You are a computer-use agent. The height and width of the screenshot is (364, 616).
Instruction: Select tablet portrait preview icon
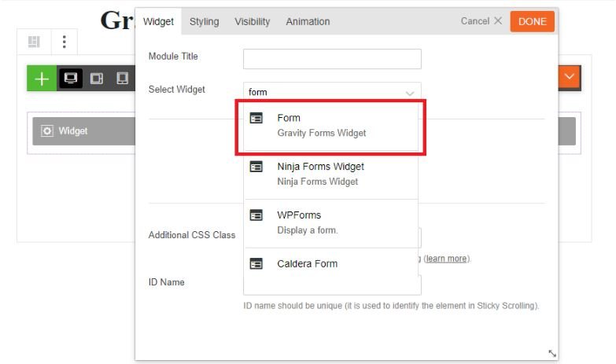click(122, 78)
